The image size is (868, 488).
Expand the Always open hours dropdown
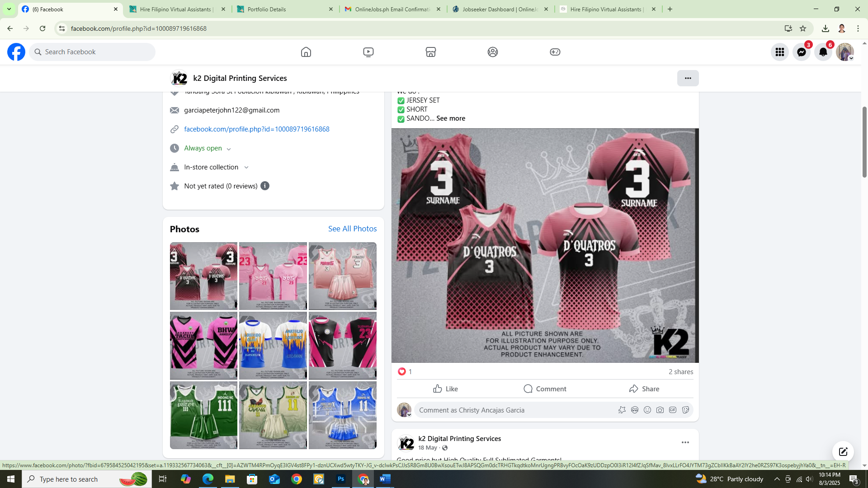[x=229, y=149]
